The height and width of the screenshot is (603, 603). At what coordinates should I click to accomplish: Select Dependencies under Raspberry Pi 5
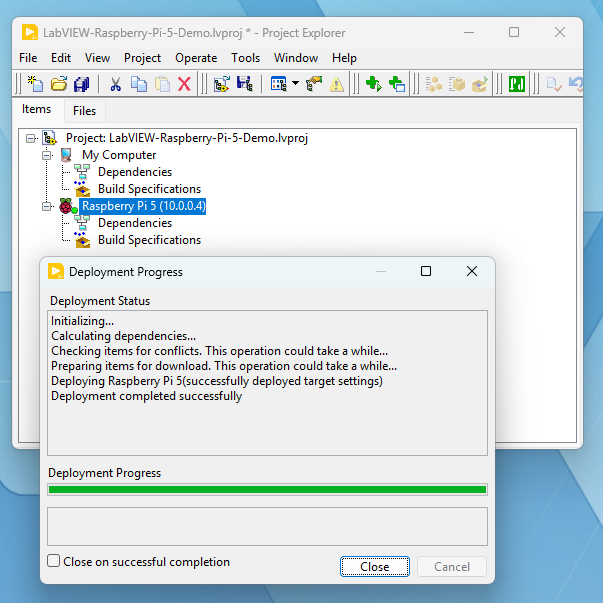134,223
